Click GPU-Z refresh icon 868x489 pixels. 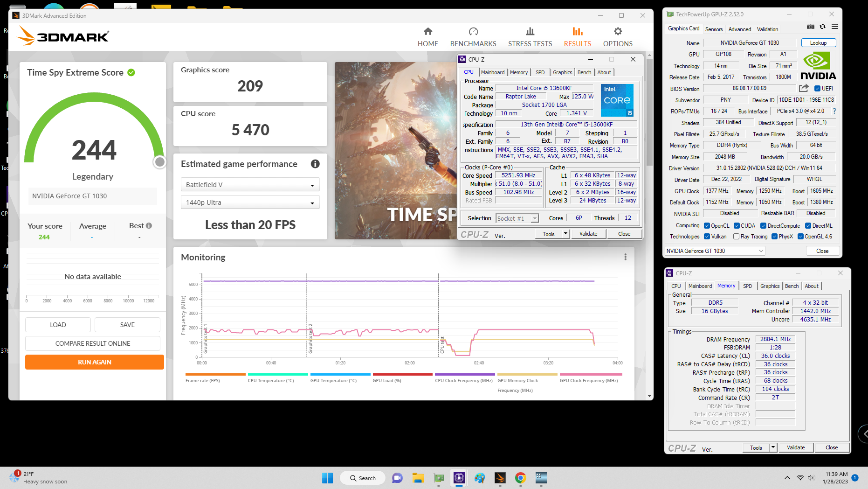[823, 27]
